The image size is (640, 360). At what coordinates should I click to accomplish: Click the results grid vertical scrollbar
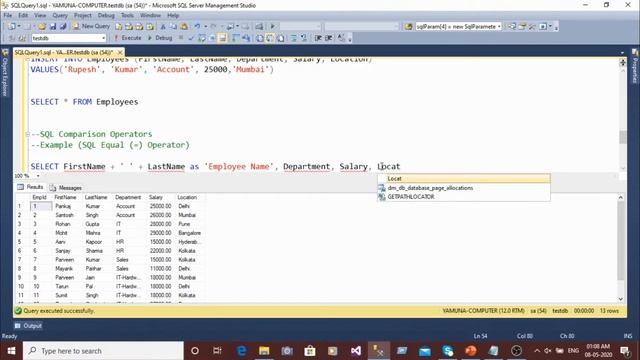(x=621, y=241)
